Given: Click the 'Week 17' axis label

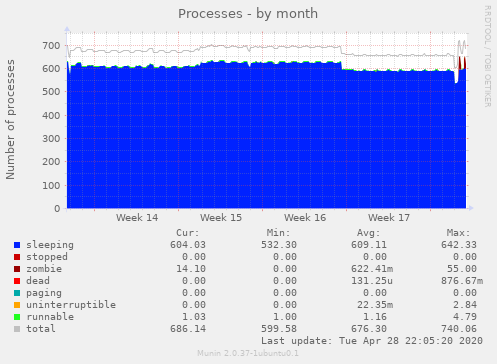Looking at the screenshot, I should (x=389, y=218).
